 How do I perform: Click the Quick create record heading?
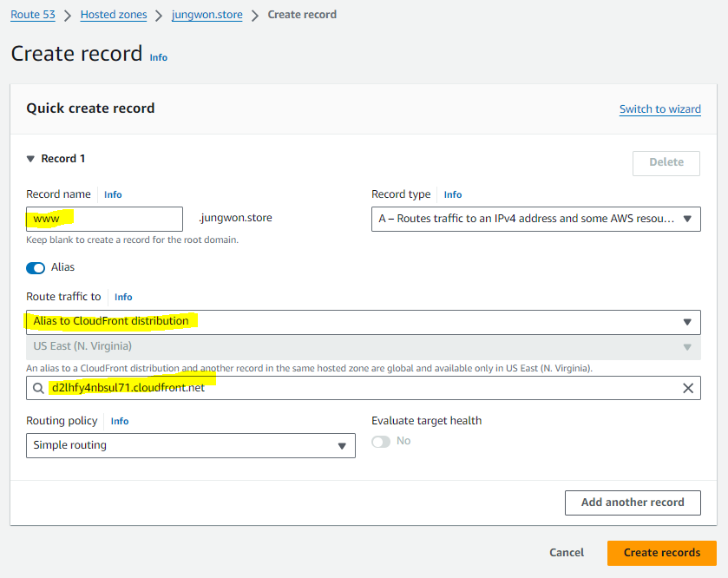pyautogui.click(x=90, y=108)
